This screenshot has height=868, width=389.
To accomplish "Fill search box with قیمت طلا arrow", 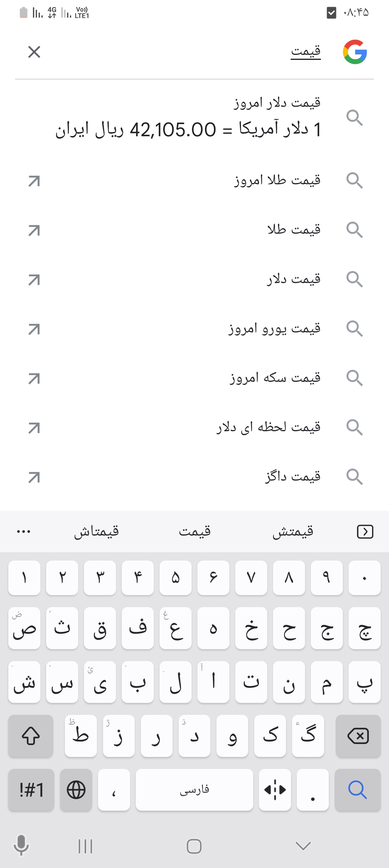I will (x=34, y=230).
